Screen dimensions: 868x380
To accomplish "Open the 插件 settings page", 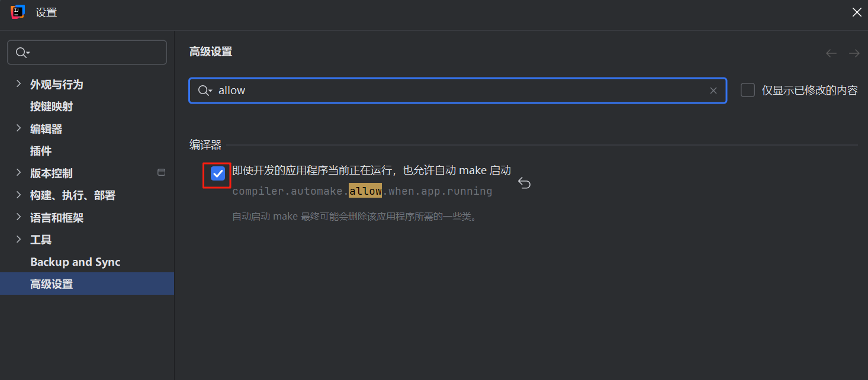I will (x=41, y=151).
